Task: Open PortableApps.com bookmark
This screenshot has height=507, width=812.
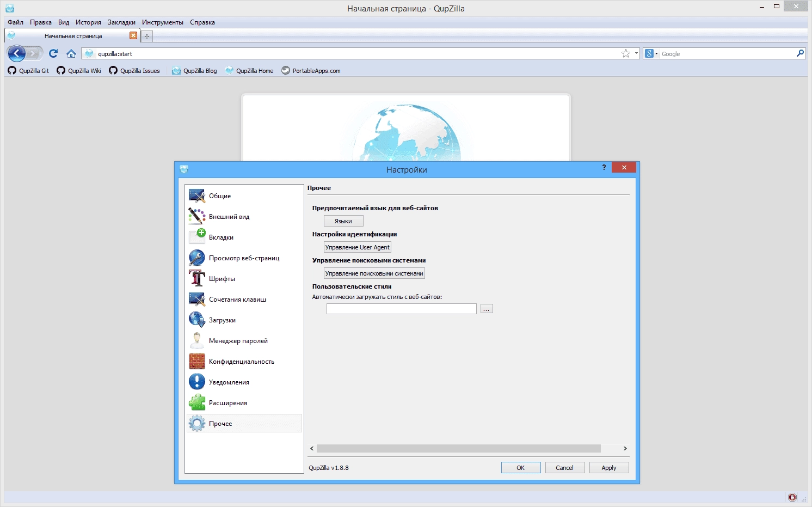Action: coord(311,71)
